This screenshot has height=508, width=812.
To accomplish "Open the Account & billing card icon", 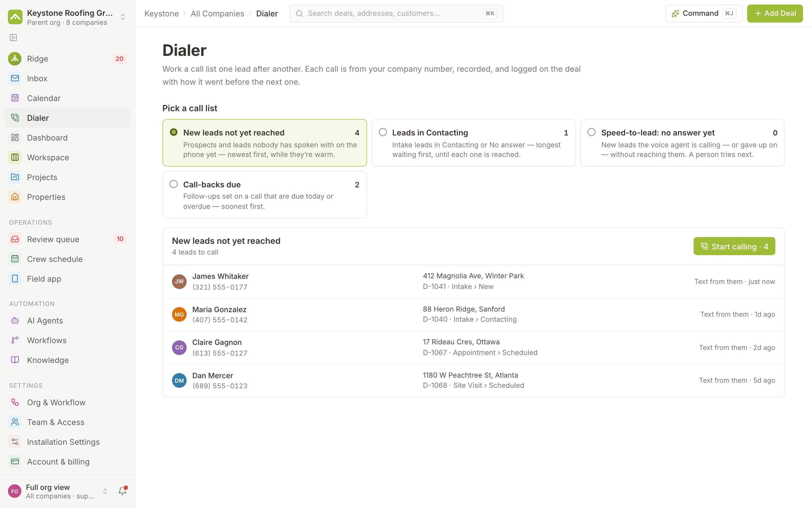I will [x=15, y=462].
